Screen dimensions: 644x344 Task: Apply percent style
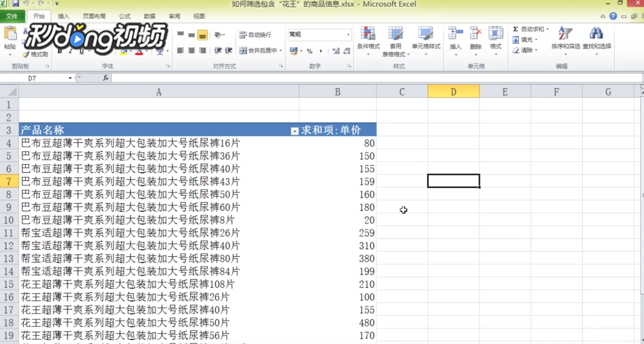(x=310, y=51)
